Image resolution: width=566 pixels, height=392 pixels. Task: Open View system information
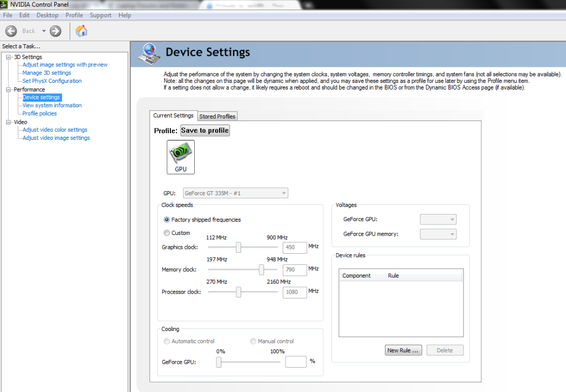coord(52,105)
